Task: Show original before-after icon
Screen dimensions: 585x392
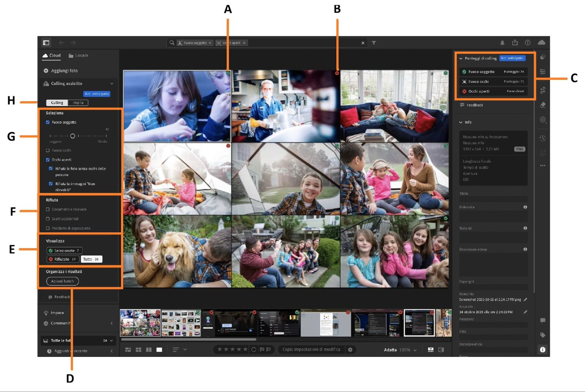Action: [441, 350]
